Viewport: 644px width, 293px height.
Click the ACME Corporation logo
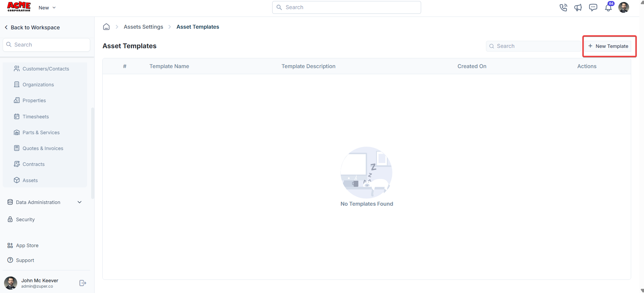19,7
